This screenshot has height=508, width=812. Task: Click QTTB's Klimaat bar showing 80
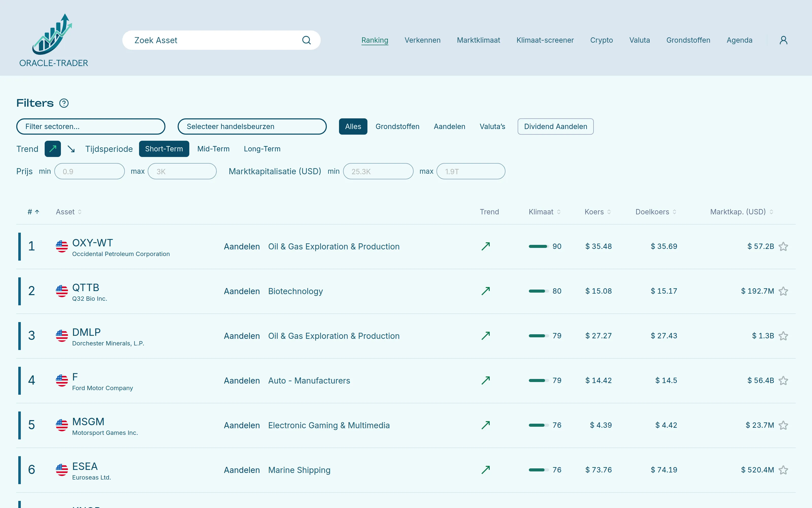[538, 291]
